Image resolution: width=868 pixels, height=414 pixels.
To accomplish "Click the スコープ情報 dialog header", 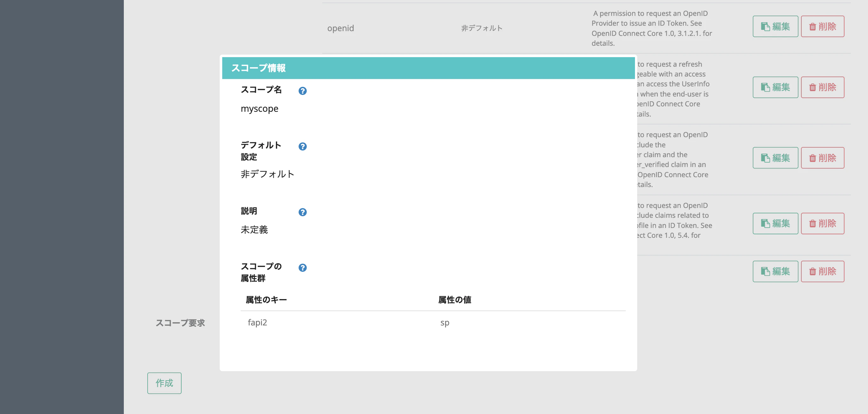I will (x=428, y=68).
